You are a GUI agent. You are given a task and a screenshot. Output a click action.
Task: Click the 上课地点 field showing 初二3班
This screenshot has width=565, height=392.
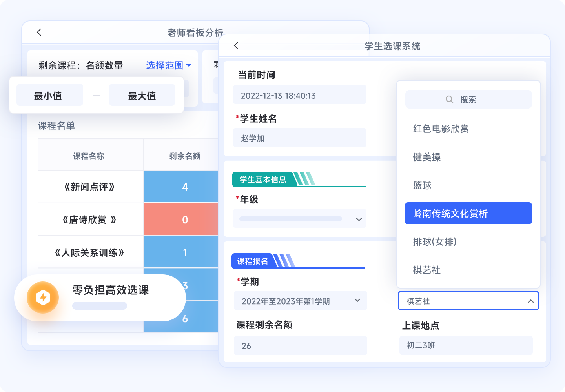(x=466, y=345)
